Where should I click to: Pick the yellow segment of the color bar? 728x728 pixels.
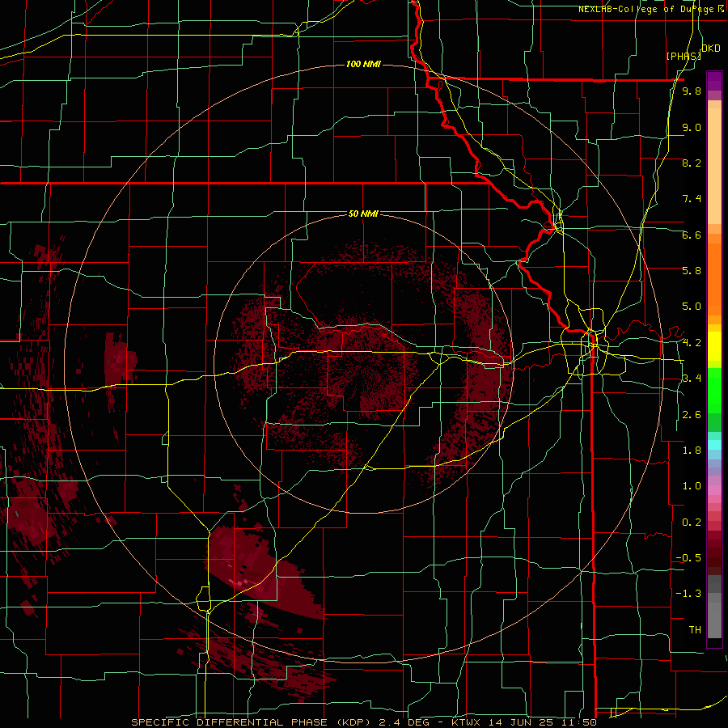(x=714, y=346)
